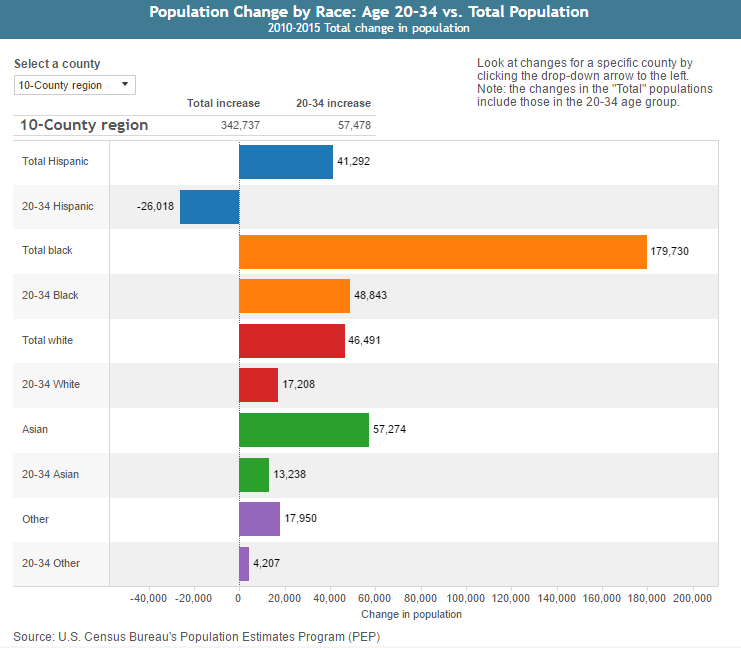Click the 2010-2015 Total change subtitle
This screenshot has height=648, width=741.
coord(369,28)
